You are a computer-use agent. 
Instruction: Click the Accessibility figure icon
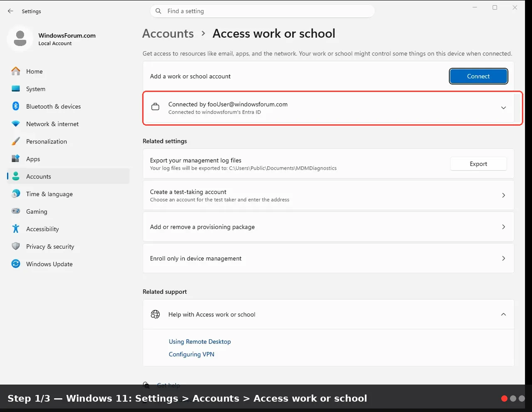click(16, 229)
